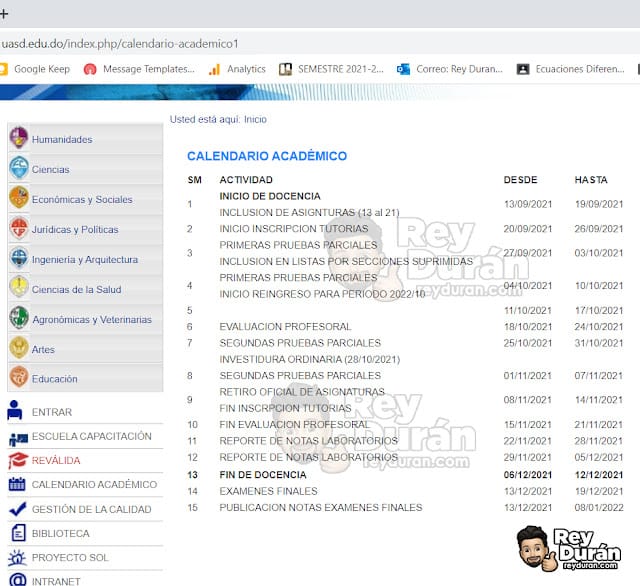Click the Proyecto SOL sun icon

click(17, 557)
